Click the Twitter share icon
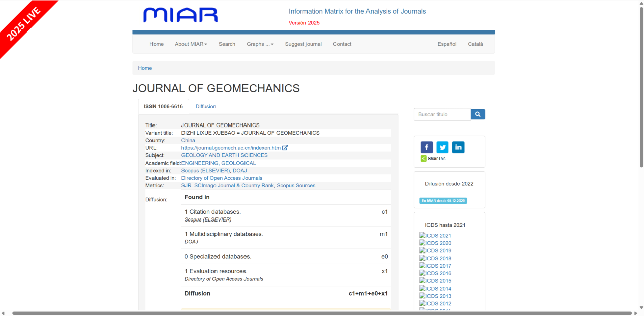Image resolution: width=644 pixels, height=316 pixels. tap(442, 147)
